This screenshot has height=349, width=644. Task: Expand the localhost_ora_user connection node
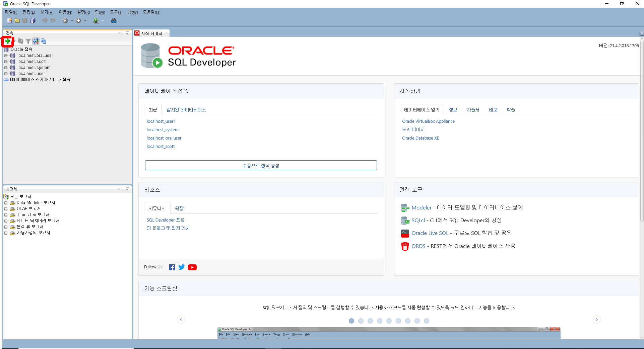pyautogui.click(x=6, y=56)
